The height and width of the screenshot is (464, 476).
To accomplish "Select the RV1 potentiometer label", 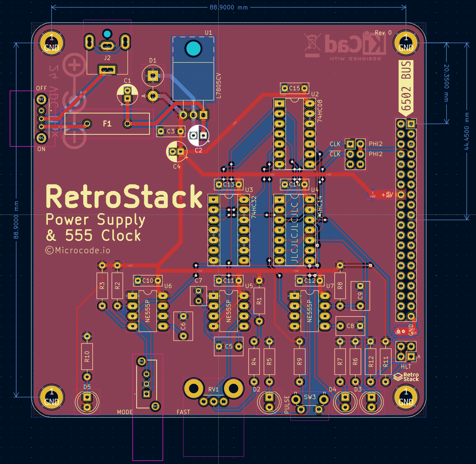I will 213,390.
